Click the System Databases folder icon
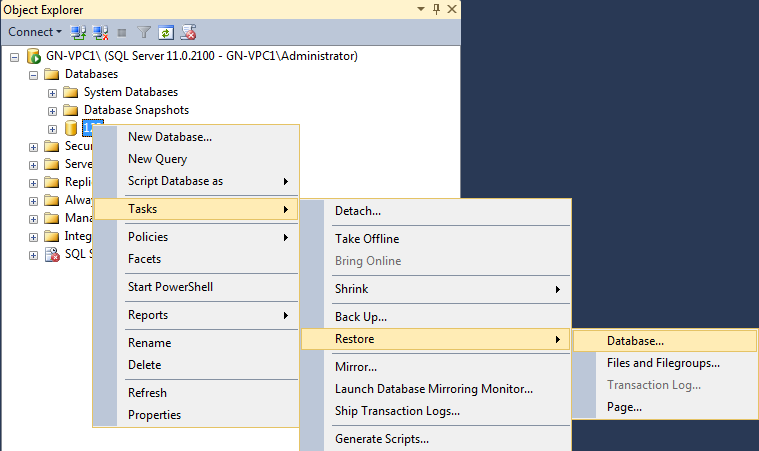The height and width of the screenshot is (451, 759). [71, 92]
